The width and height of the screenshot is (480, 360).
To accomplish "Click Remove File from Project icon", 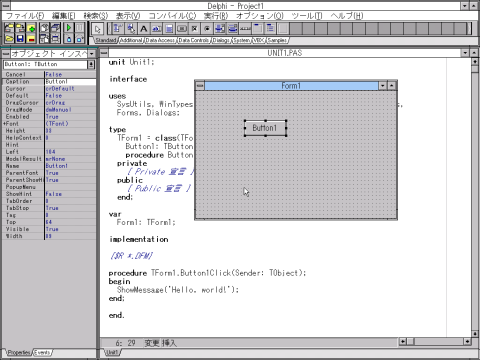I will [x=31, y=39].
